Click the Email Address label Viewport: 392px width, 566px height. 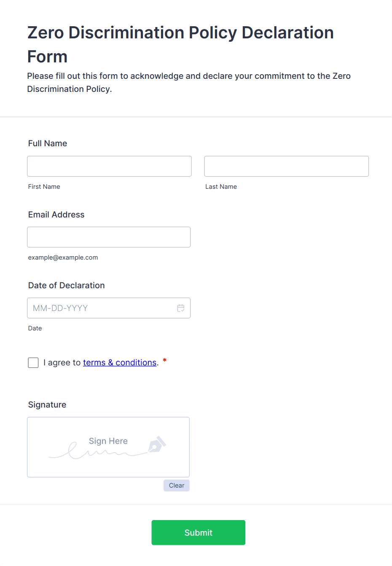56,215
